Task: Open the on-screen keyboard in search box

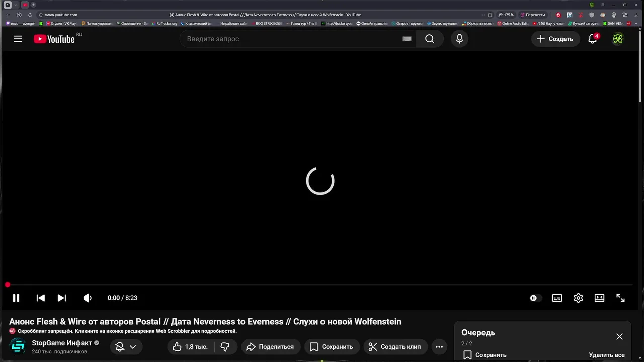Action: coord(407,39)
